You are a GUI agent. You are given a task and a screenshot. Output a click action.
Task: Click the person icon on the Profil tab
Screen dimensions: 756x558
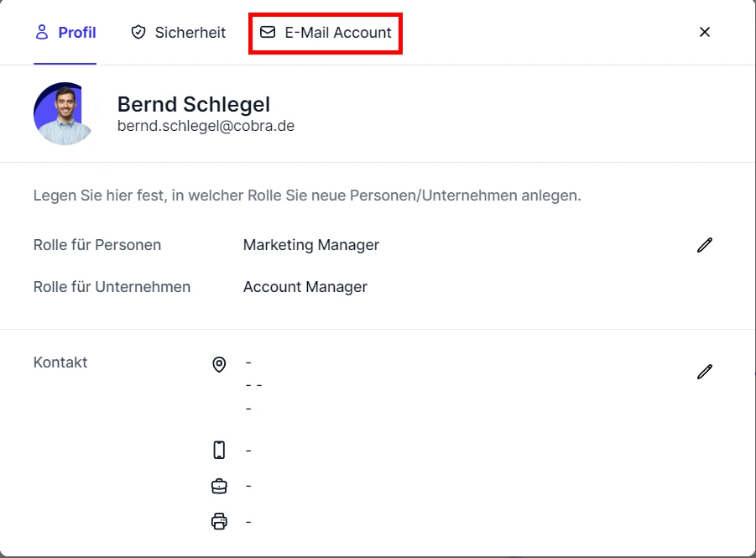(x=40, y=32)
